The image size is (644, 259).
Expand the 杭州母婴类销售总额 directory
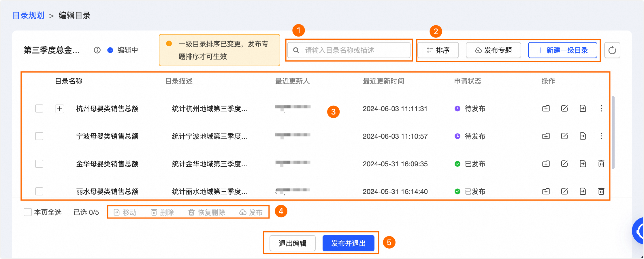pyautogui.click(x=60, y=109)
